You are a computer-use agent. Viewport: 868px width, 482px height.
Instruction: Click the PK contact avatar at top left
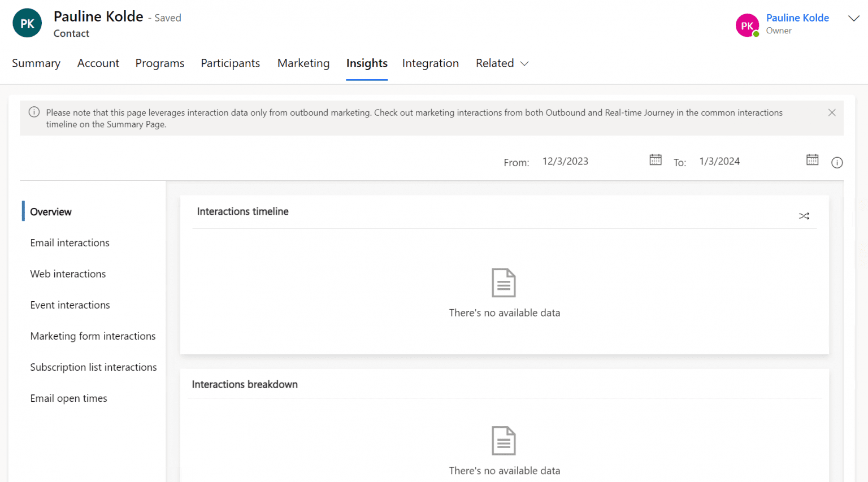27,23
